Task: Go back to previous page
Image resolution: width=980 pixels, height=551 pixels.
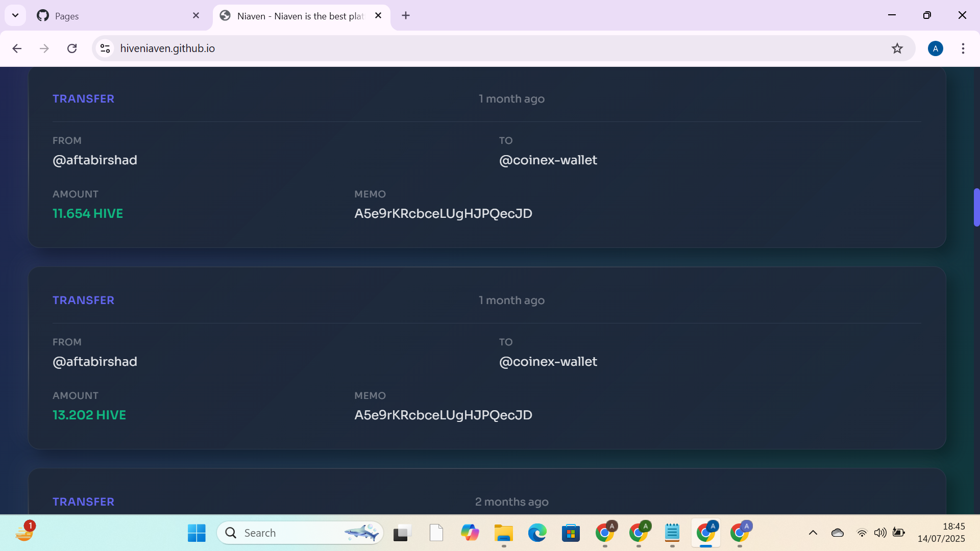Action: pos(17,48)
